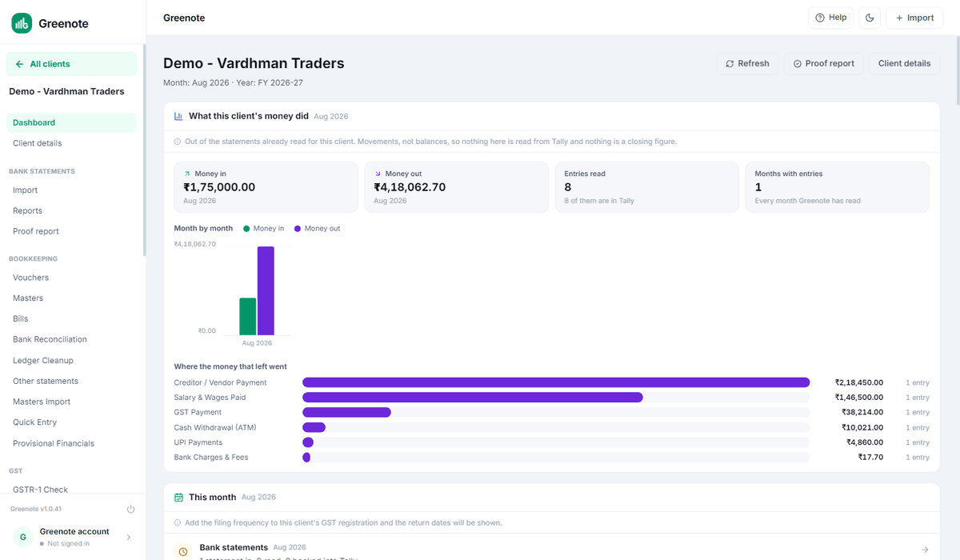Click the G avatar of Greenote account
This screenshot has height=560, width=960.
pos(22,537)
